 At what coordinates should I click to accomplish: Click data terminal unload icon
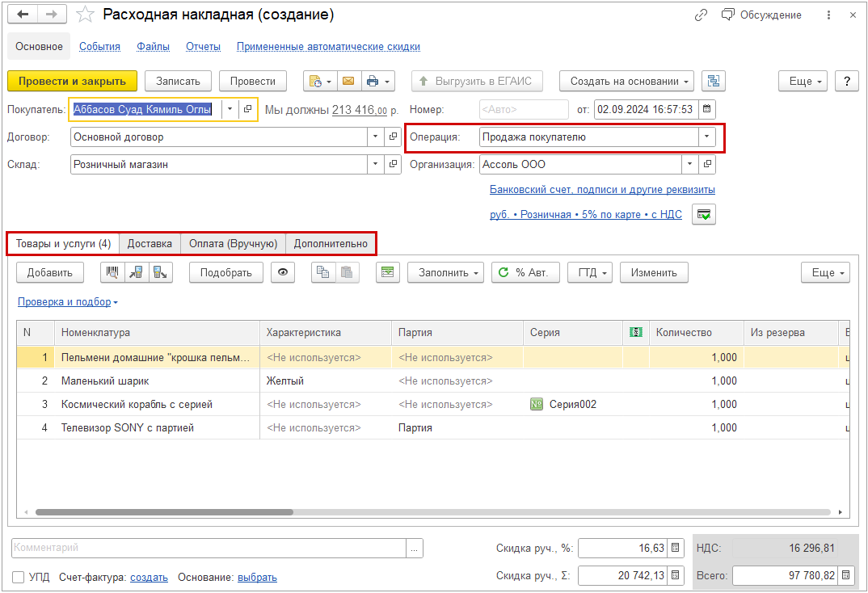point(161,273)
